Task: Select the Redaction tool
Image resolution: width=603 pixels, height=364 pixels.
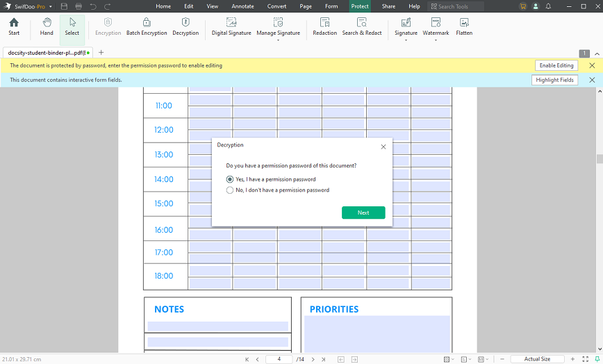Action: pyautogui.click(x=324, y=27)
